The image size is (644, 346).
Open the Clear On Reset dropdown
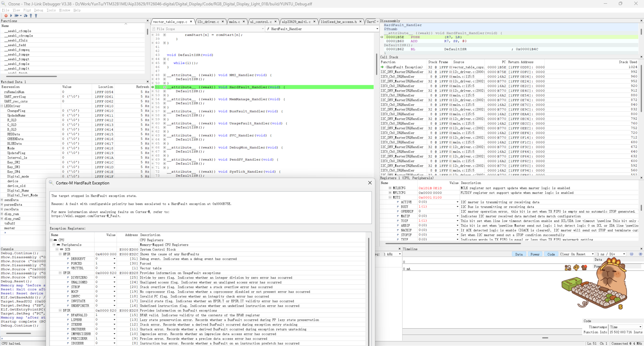pos(577,254)
